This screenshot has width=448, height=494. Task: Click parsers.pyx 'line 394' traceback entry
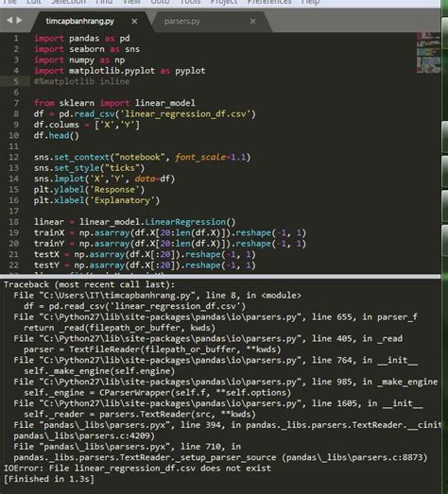pos(228,425)
